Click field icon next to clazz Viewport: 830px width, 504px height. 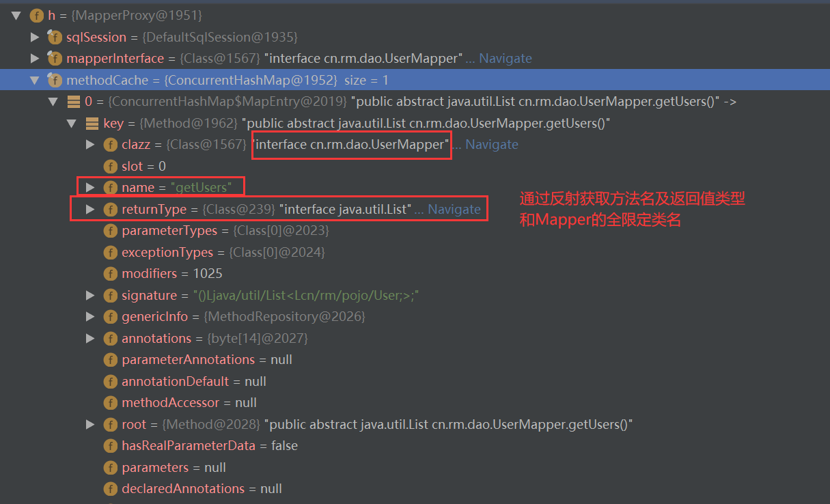click(x=110, y=145)
